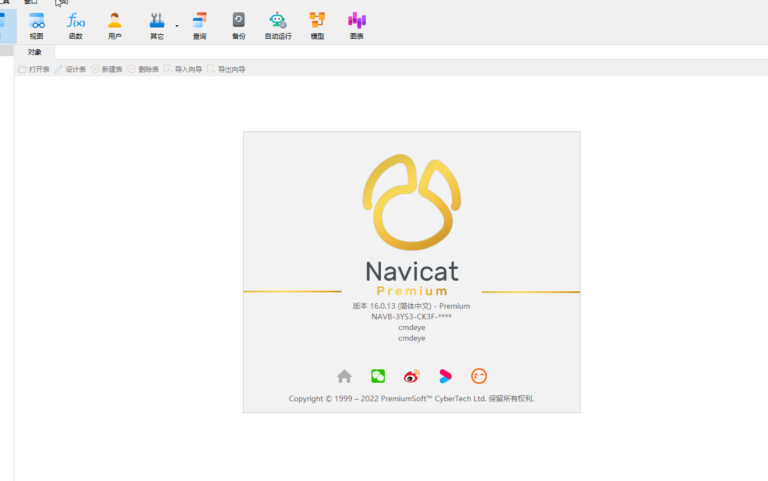Expand the dropdown arrow beside 其它
Viewport: 768px width, 481px height.
[177, 26]
